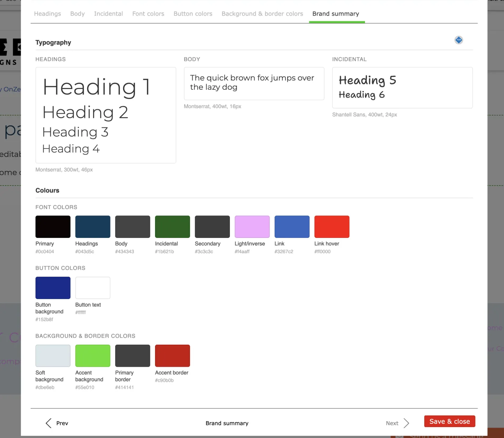This screenshot has height=438, width=504.
Task: Choose the Accent border red swatch
Action: [x=173, y=356]
